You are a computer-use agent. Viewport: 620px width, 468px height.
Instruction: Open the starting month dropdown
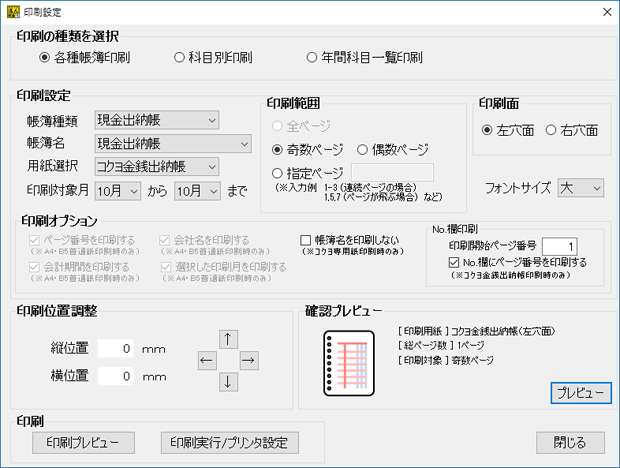click(117, 190)
